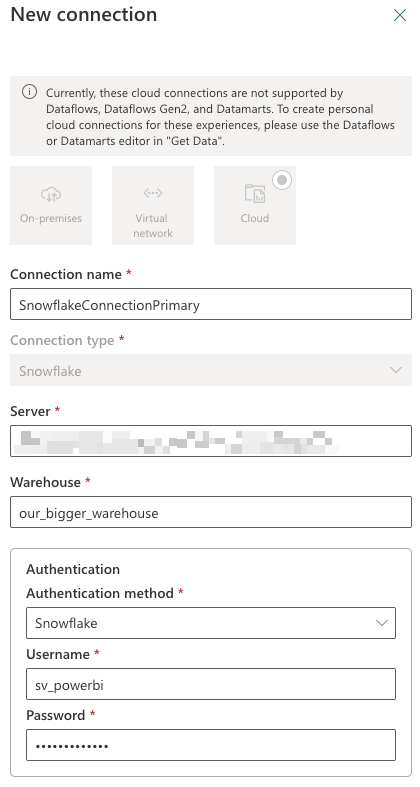Select the On-premises connection tile
The height and width of the screenshot is (787, 420).
[x=51, y=205]
